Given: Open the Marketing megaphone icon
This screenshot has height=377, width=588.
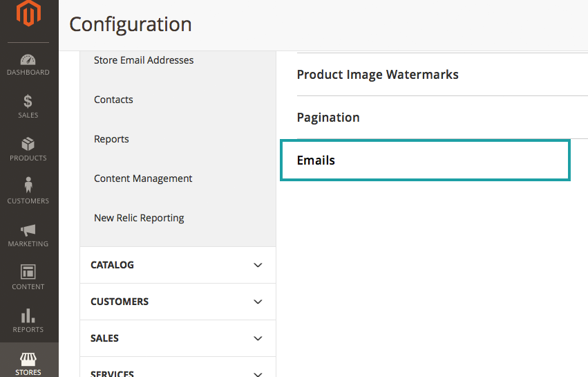Looking at the screenshot, I should 28,230.
